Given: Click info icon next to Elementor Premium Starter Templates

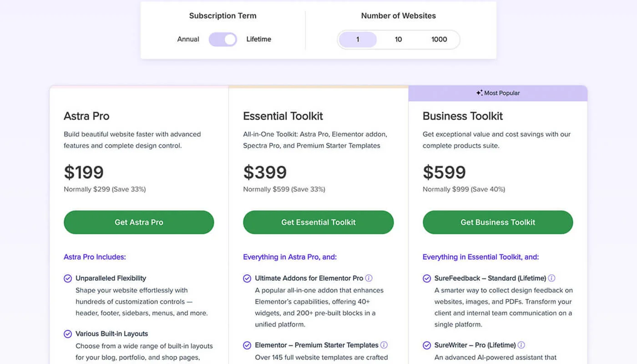Looking at the screenshot, I should [x=384, y=345].
